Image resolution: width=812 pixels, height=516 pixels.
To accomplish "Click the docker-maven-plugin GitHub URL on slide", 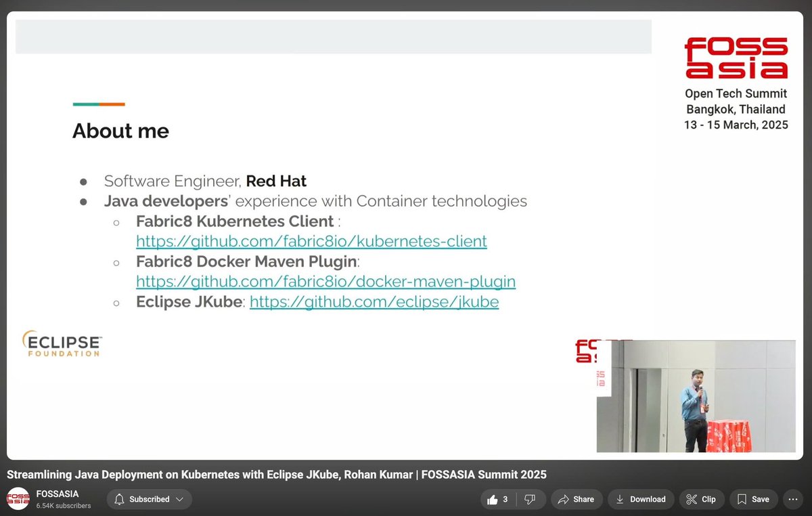I will pyautogui.click(x=325, y=282).
